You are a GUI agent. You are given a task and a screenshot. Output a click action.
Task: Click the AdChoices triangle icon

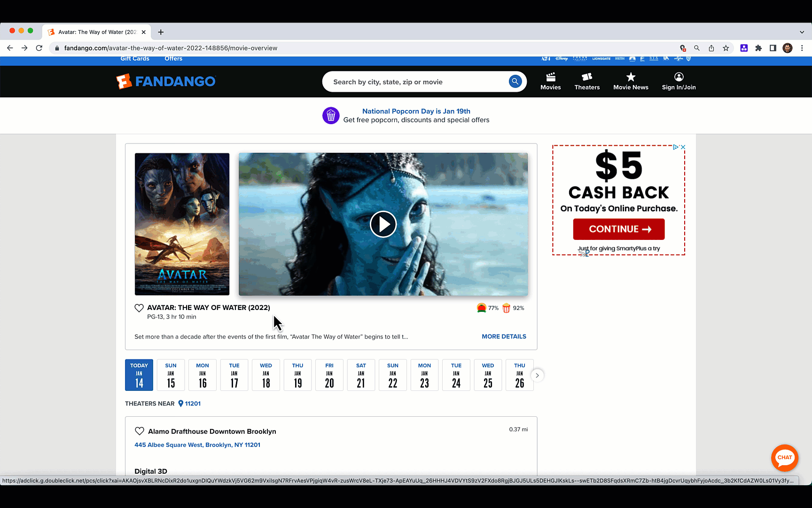(x=675, y=147)
